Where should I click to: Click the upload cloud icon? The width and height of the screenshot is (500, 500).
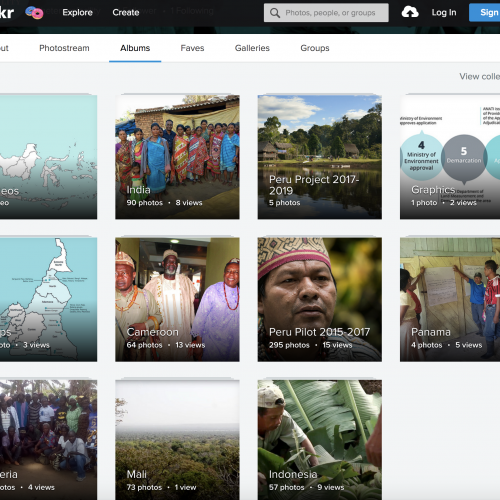point(410,13)
